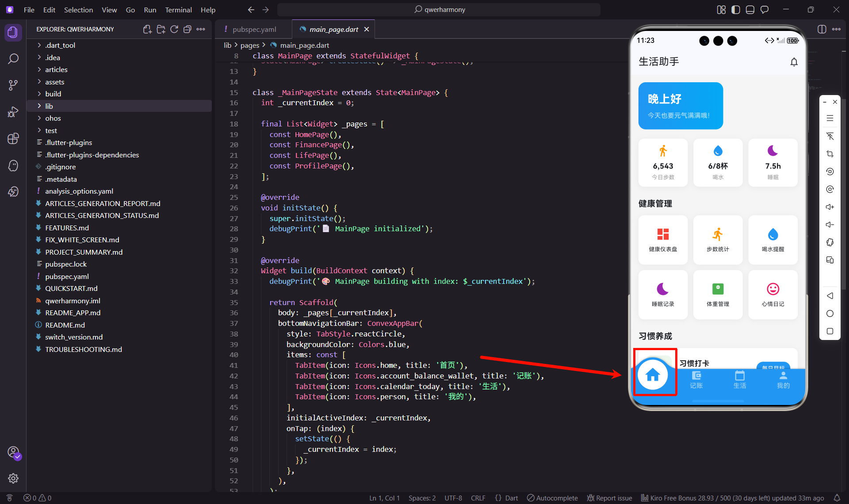Open the Terminal menu
The height and width of the screenshot is (504, 849).
pyautogui.click(x=178, y=10)
